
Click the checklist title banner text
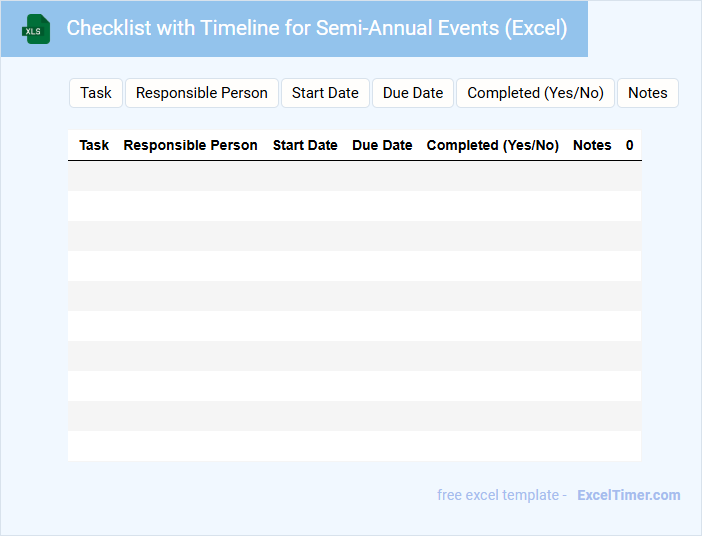[316, 28]
